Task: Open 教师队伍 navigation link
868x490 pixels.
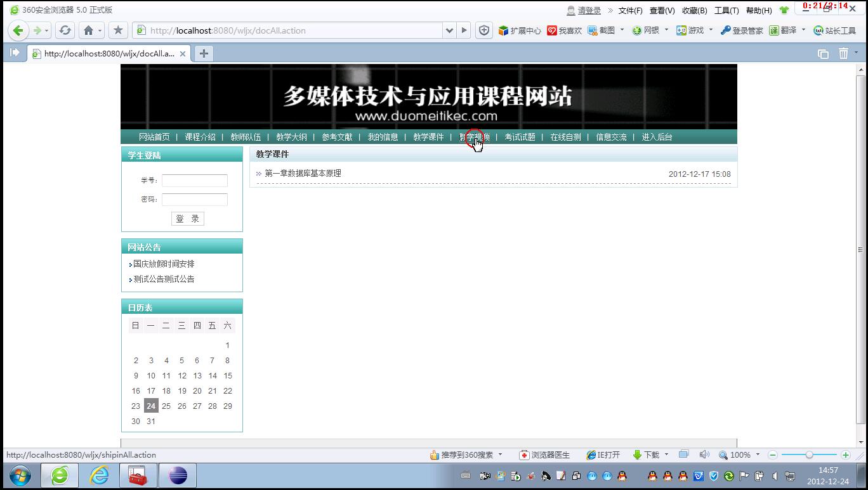Action: coord(246,137)
